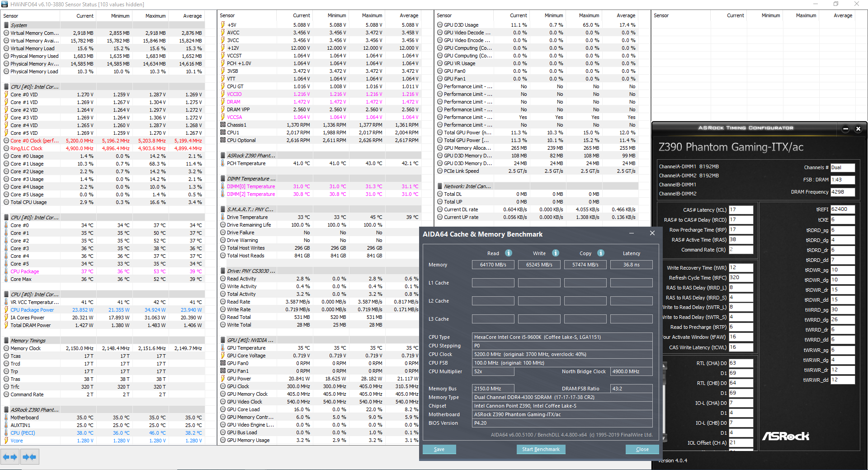The image size is (868, 470).
Task: Click the Sensor header in the empty rightmost panel
Action: click(x=661, y=15)
